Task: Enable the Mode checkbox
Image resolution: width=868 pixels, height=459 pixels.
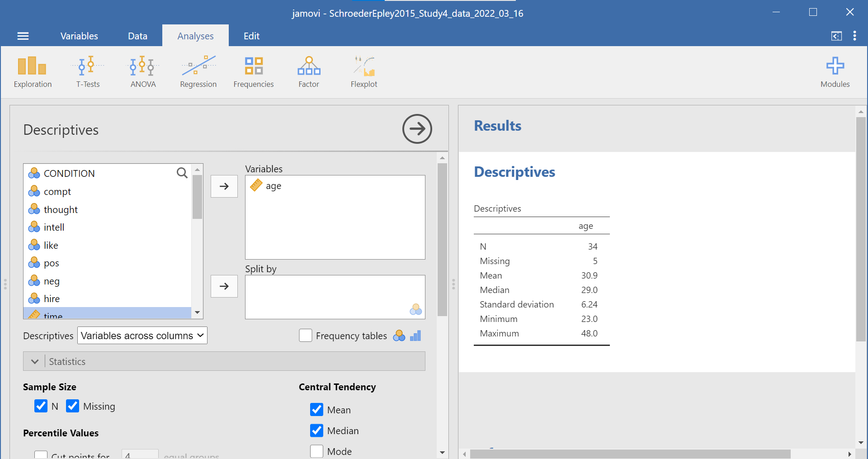Action: [317, 451]
